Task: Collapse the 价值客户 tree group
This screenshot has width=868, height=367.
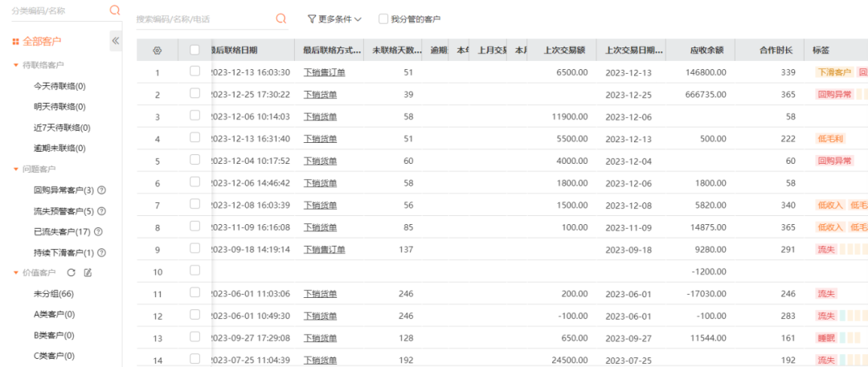Action: pos(16,273)
